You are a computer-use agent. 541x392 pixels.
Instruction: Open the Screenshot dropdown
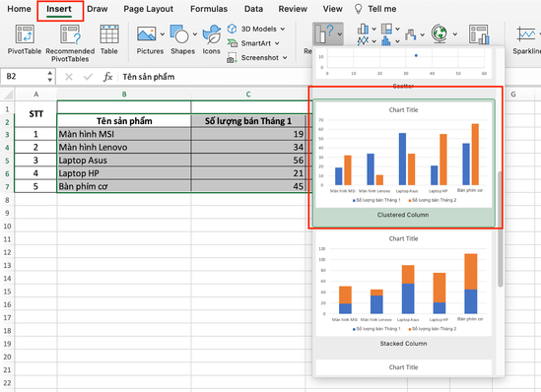pos(285,57)
